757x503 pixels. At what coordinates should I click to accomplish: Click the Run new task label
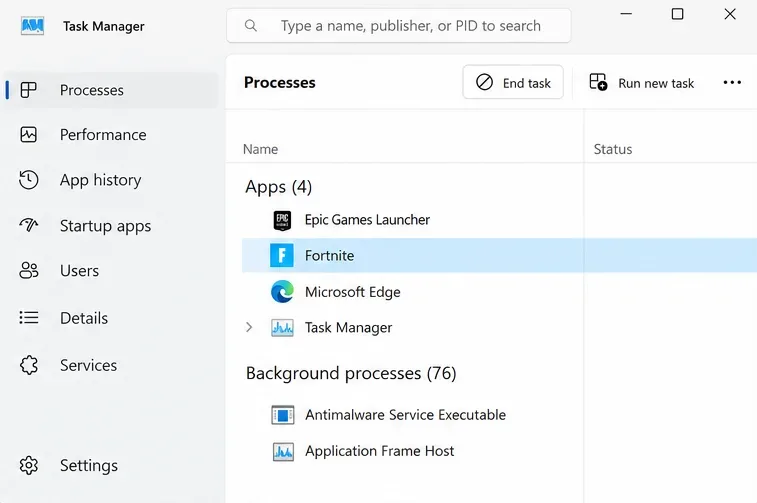tap(656, 84)
